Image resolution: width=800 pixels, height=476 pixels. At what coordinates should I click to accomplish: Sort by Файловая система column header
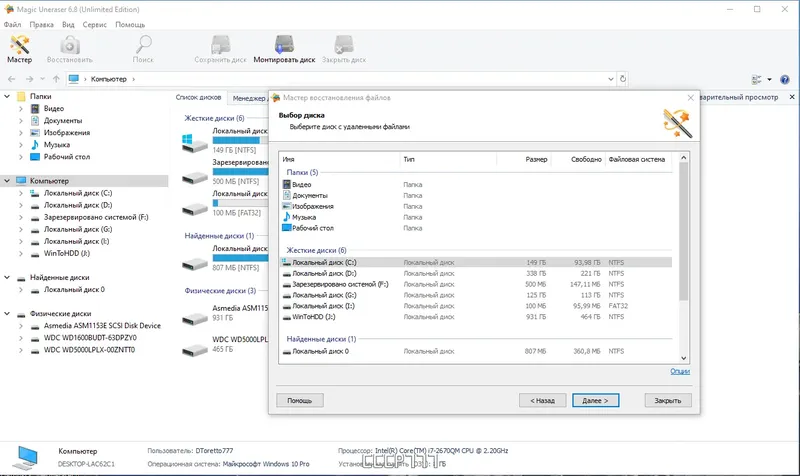pos(638,159)
